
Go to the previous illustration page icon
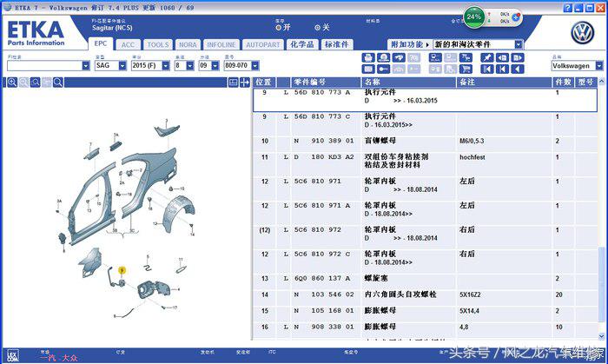503,57
